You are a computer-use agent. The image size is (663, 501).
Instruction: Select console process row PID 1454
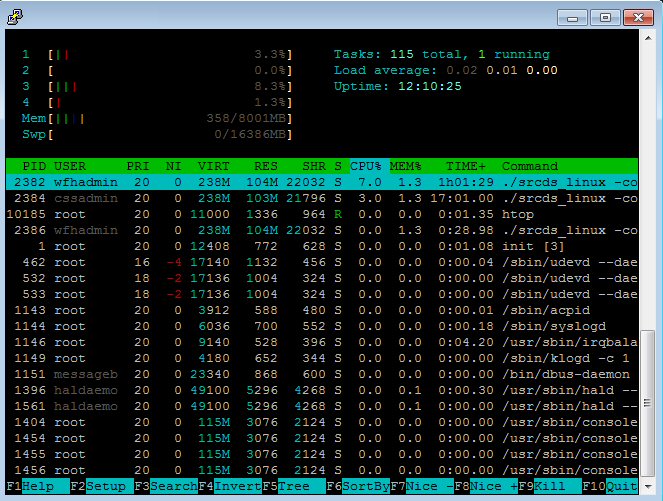click(322, 439)
